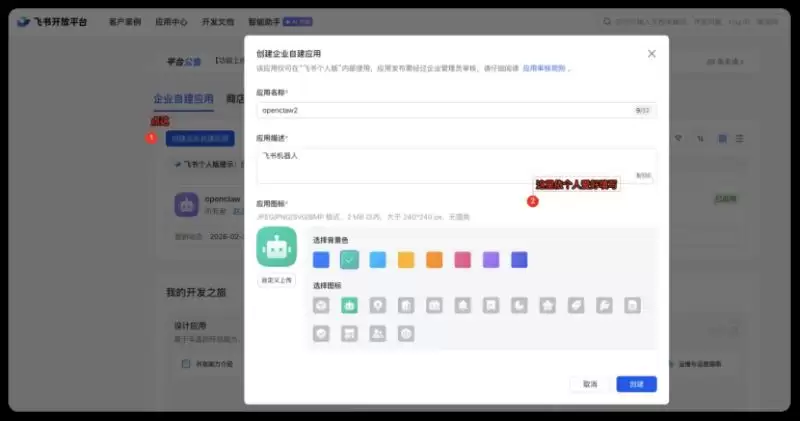Select the pie chart icon in the icon picker
800x421 pixels.
click(519, 305)
